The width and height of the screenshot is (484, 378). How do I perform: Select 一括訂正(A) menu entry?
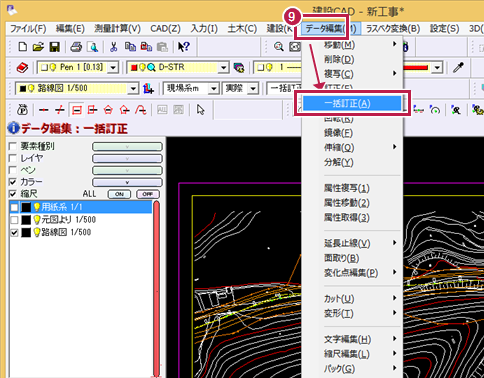pos(352,103)
